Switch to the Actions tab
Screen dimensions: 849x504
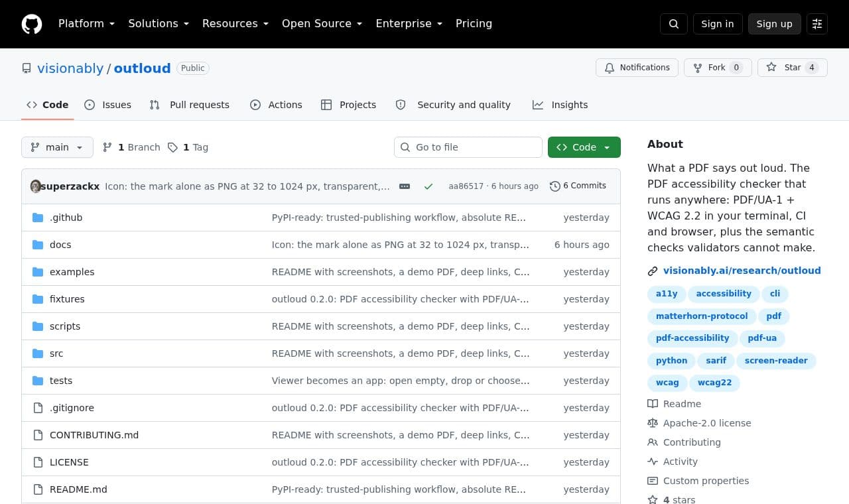coord(276,105)
